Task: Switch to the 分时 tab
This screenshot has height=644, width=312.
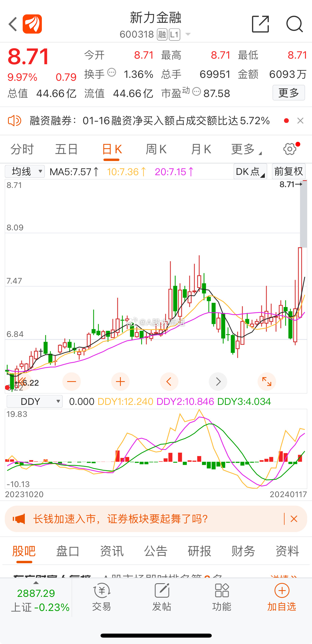Action: click(22, 149)
